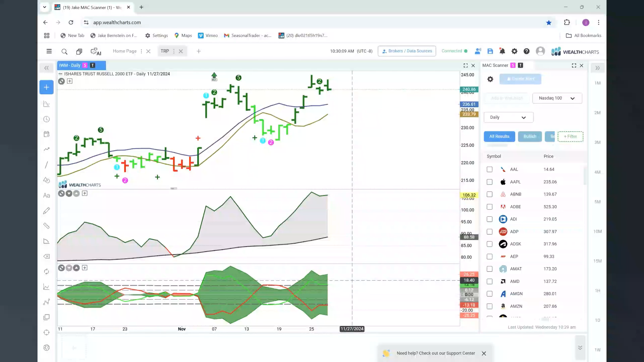Screen dimensions: 644x362
Task: Open the user account avatar
Action: pyautogui.click(x=540, y=51)
